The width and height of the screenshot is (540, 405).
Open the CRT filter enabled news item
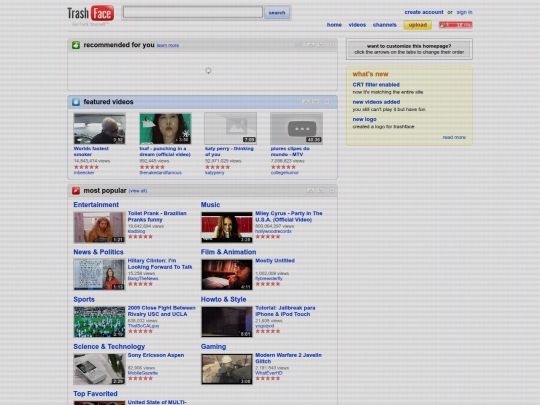[376, 85]
